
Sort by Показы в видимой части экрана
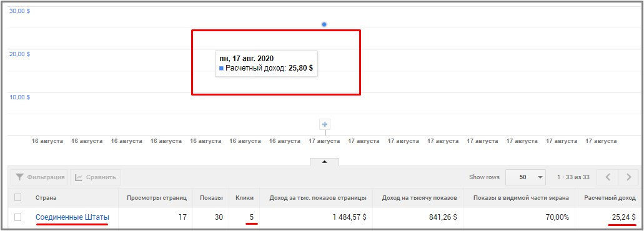click(521, 198)
